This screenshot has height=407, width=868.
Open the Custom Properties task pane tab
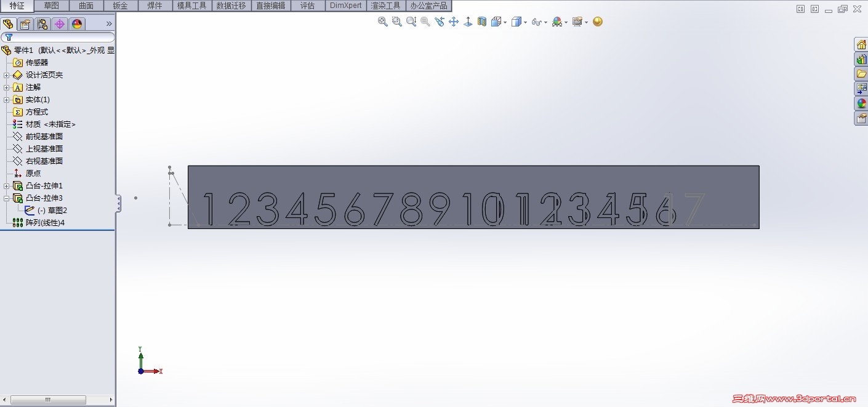(x=861, y=118)
